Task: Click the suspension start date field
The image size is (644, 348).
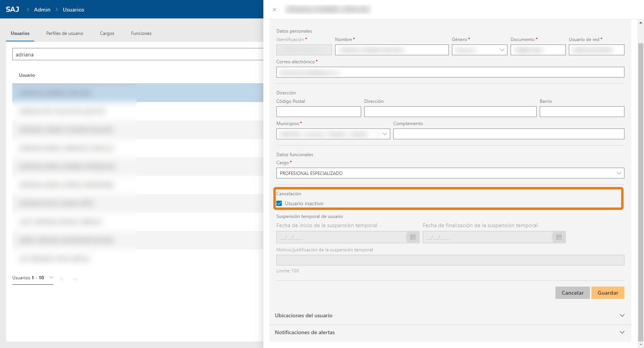Action: click(x=341, y=237)
